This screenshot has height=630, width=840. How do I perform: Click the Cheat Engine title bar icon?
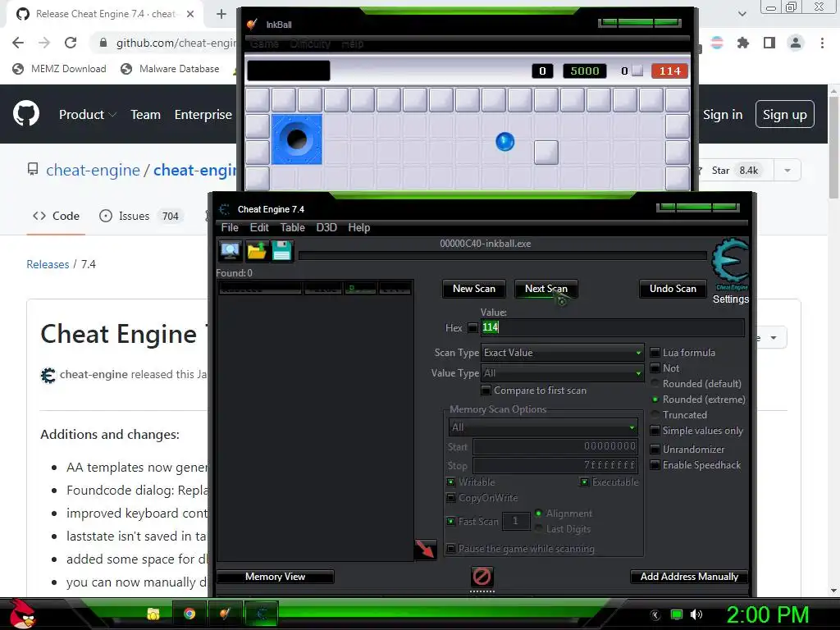(x=225, y=209)
